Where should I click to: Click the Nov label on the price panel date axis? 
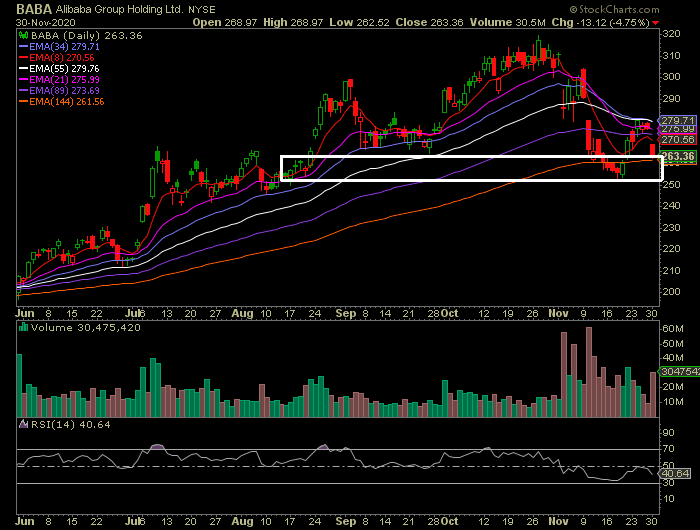click(x=558, y=313)
